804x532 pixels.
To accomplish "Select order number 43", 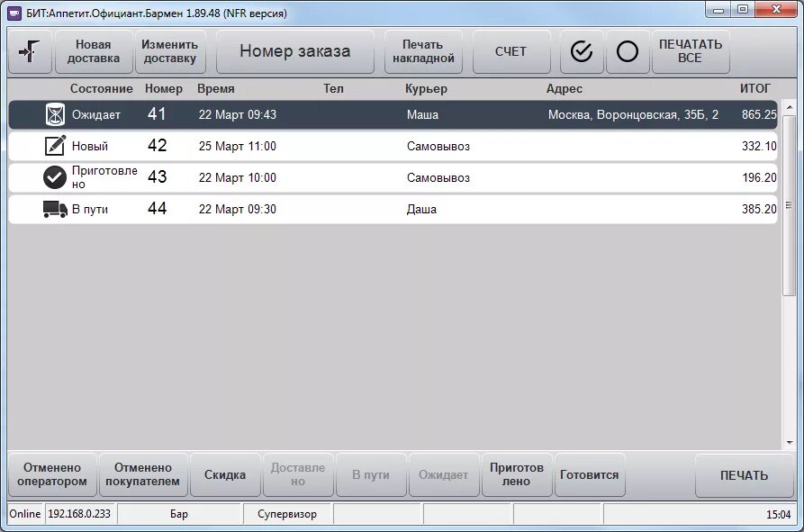I will tap(157, 176).
